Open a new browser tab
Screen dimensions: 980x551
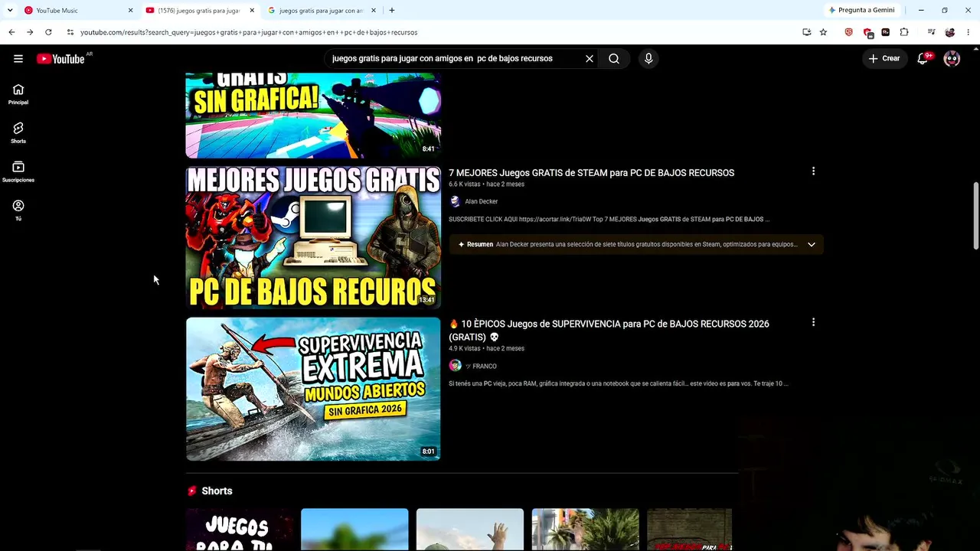pyautogui.click(x=392, y=11)
